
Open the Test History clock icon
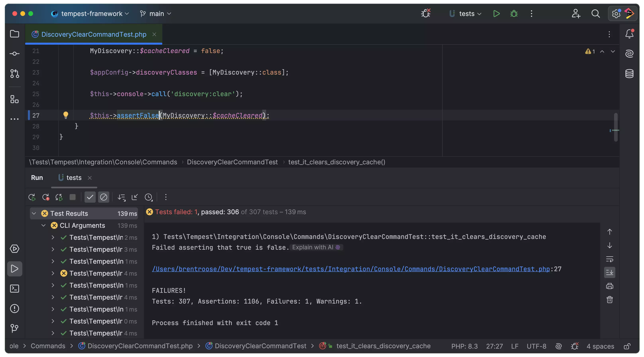(x=149, y=197)
